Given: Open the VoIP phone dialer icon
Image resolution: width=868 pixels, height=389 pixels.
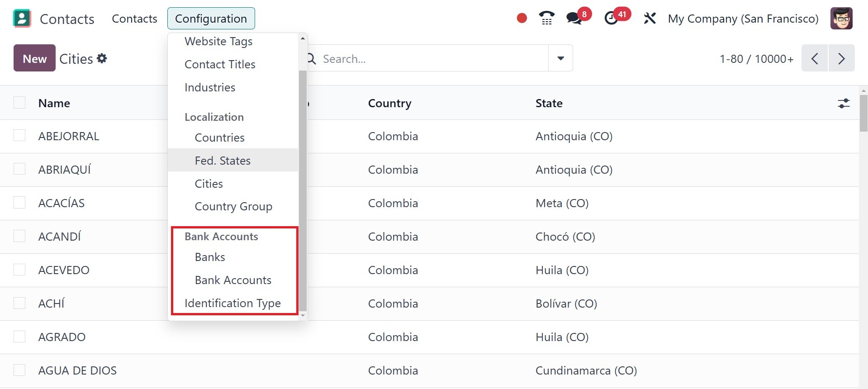Looking at the screenshot, I should coord(546,19).
